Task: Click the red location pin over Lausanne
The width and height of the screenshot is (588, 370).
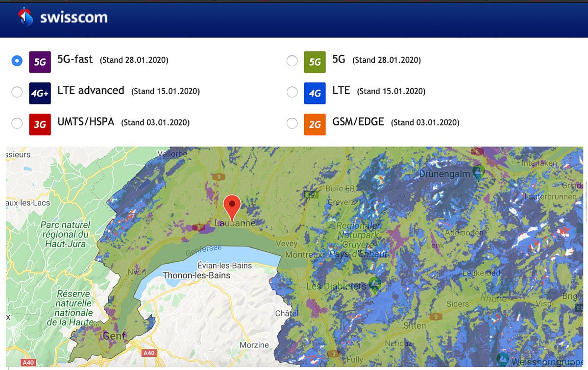Action: tap(232, 208)
